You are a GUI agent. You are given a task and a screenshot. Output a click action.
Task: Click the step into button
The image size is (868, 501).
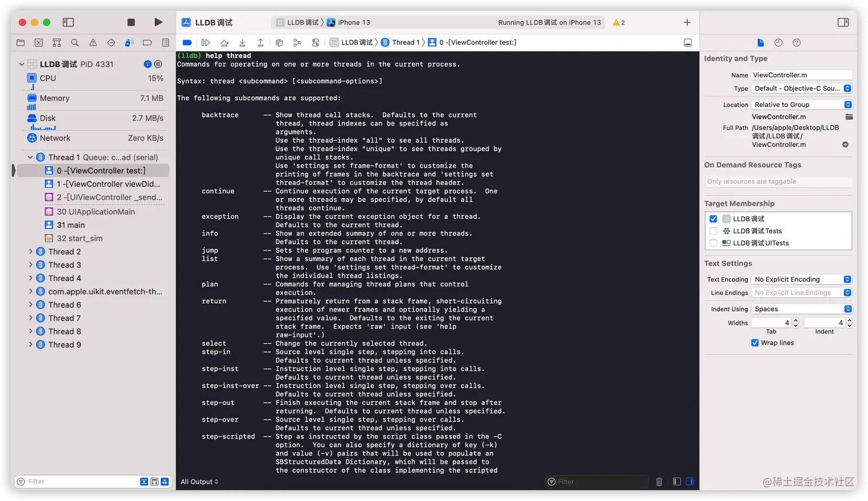[x=242, y=42]
